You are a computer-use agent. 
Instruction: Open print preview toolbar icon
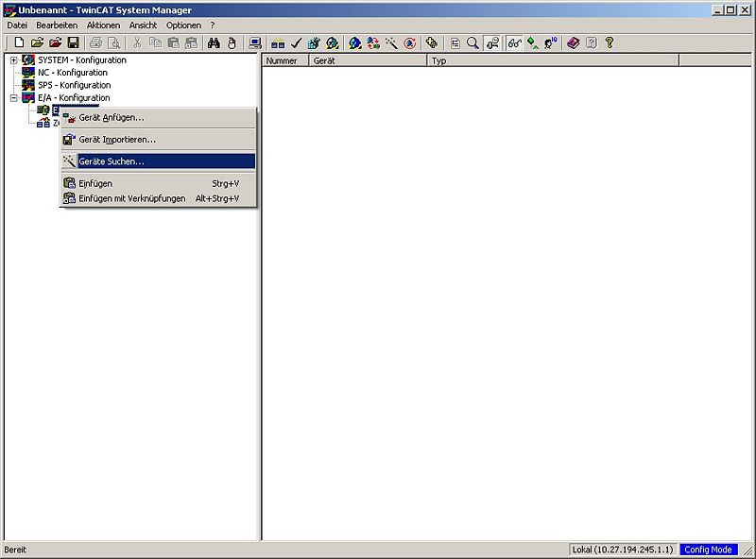(113, 42)
